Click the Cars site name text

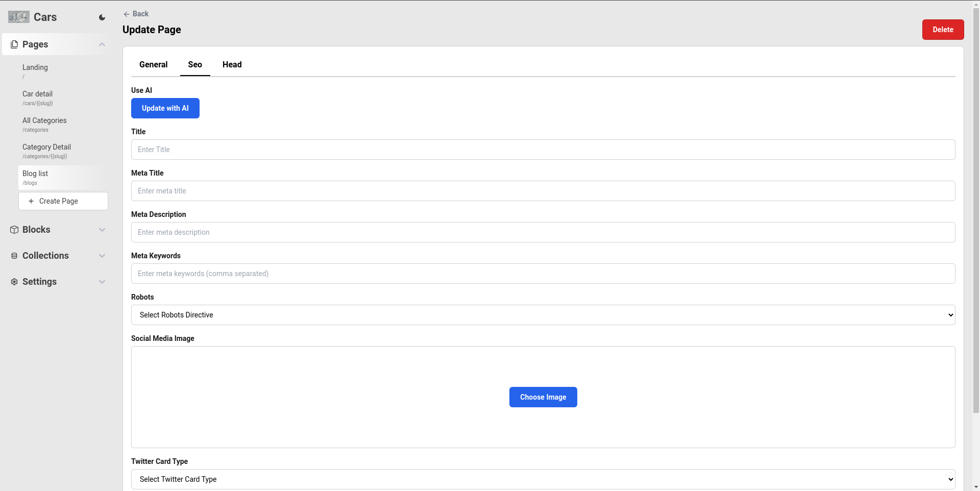45,17
